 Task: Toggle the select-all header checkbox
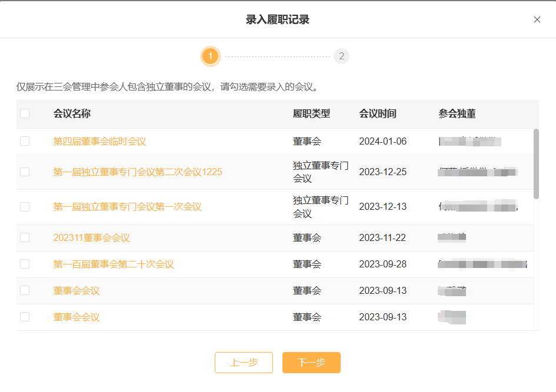pos(25,113)
